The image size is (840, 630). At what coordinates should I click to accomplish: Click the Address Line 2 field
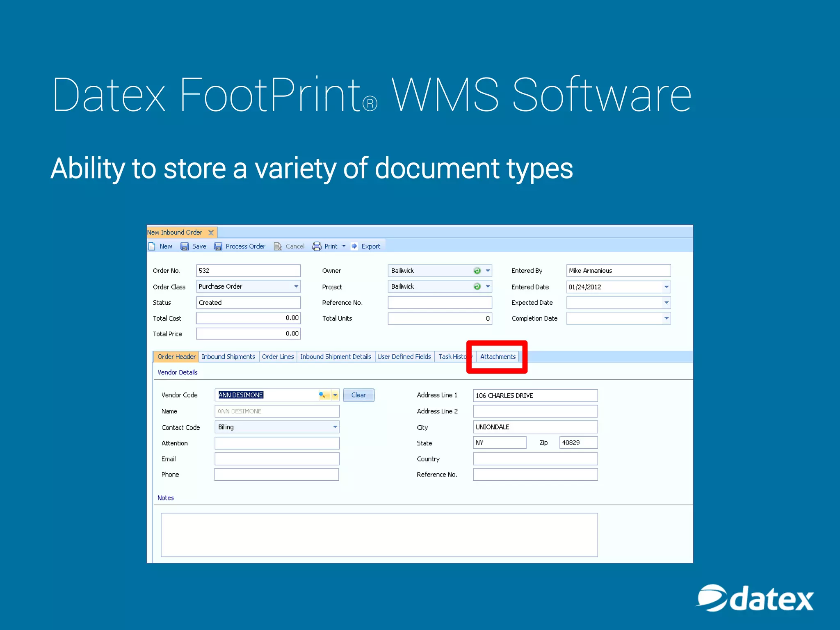pyautogui.click(x=535, y=411)
